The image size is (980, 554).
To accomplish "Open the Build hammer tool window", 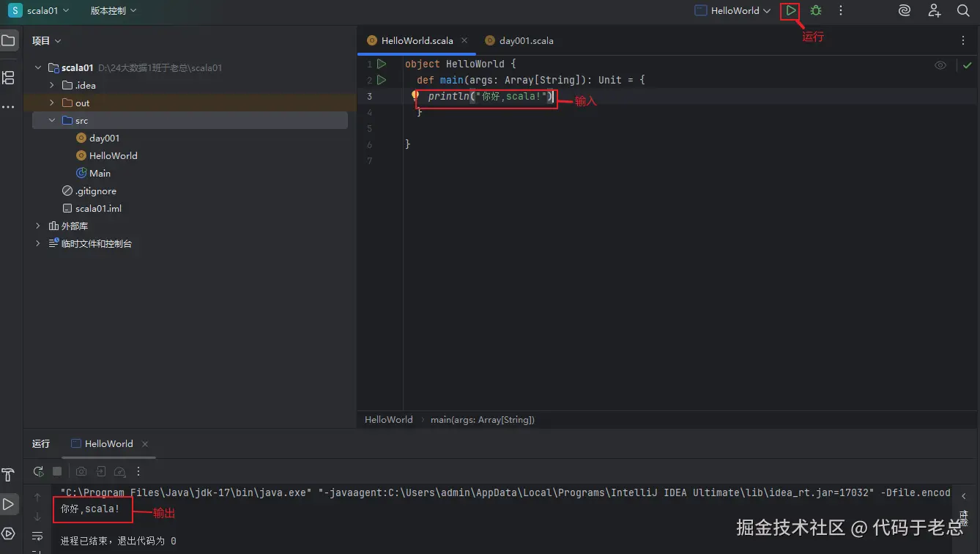I will (9, 475).
